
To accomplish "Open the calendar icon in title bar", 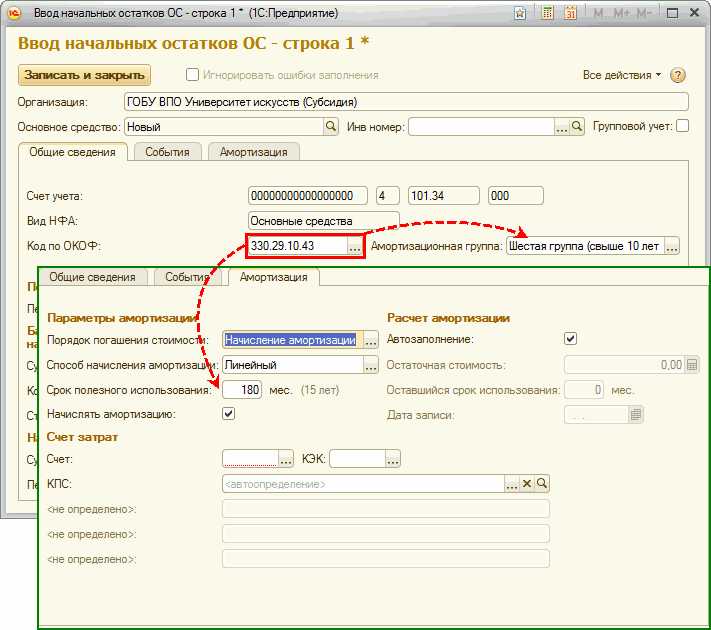I will tap(570, 13).
